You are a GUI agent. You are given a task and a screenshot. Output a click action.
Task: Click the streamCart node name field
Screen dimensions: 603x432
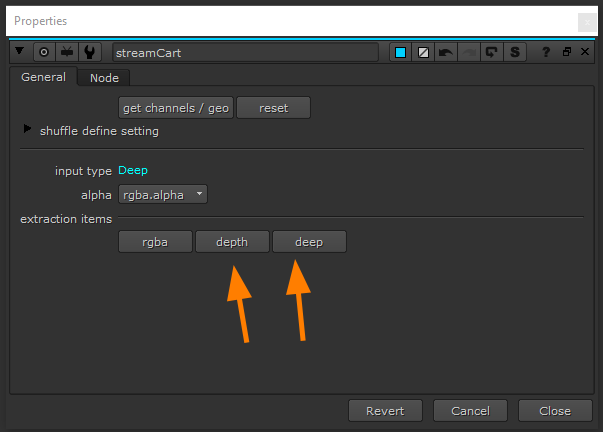(x=244, y=52)
